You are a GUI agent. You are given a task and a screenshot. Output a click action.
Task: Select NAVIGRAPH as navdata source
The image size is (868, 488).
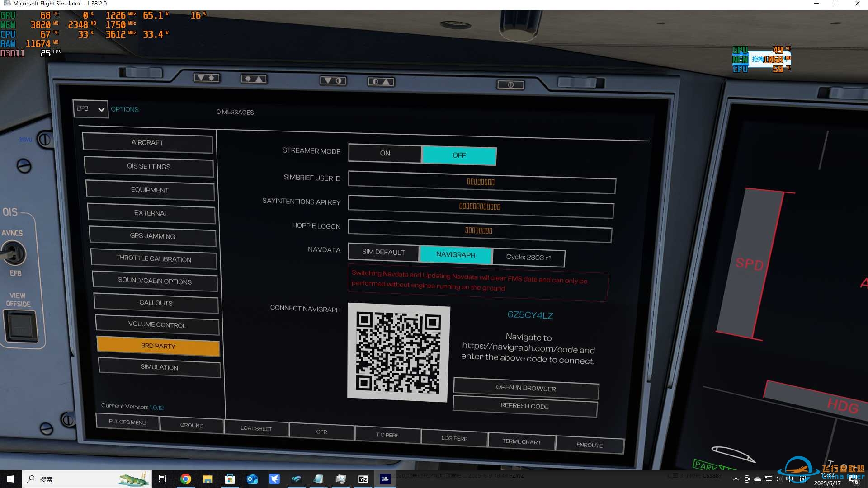(x=456, y=255)
